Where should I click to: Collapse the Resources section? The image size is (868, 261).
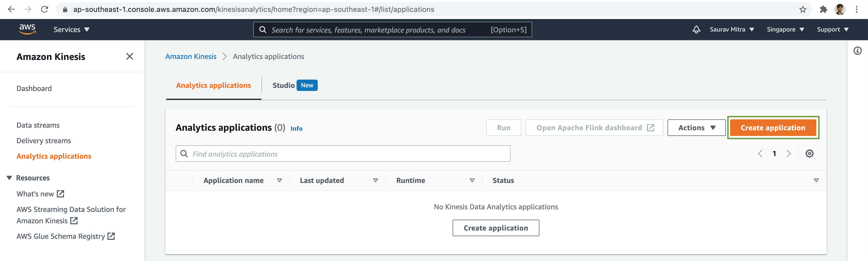tap(10, 178)
